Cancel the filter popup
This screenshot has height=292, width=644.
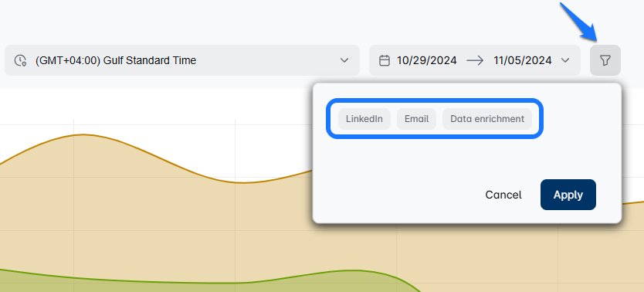click(503, 195)
